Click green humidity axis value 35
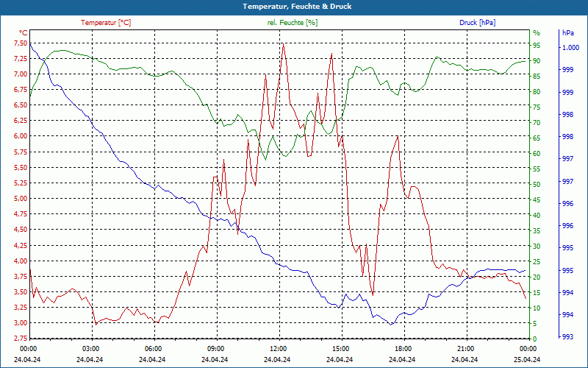Screen dimensions: 588x368 click(537, 231)
